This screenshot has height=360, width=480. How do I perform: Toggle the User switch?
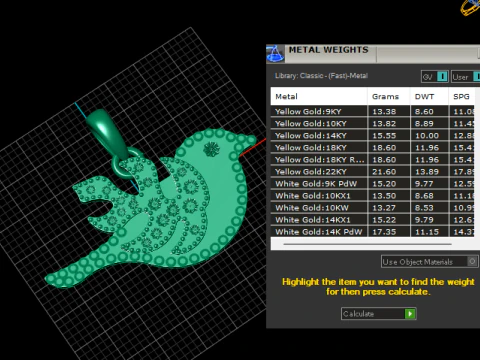click(466, 77)
